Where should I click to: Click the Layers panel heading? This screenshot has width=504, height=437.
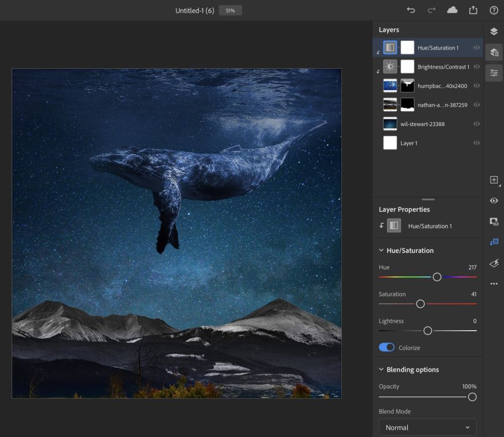389,29
